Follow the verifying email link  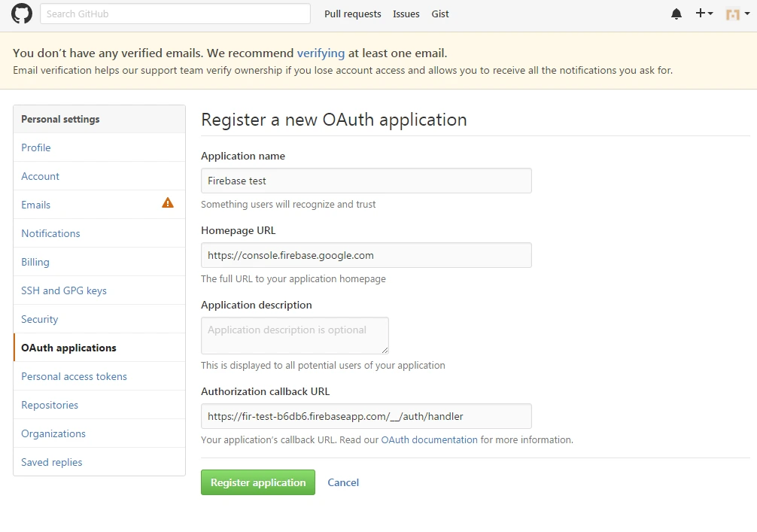321,53
